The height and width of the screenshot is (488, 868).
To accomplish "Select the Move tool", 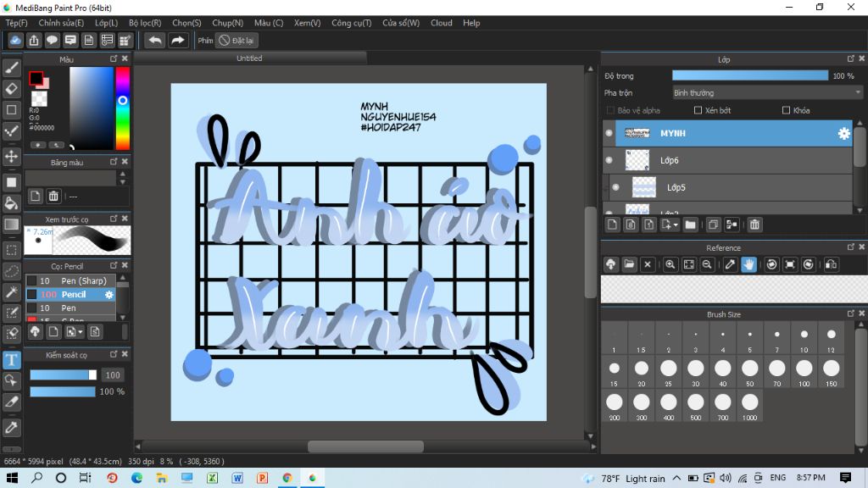I will click(x=12, y=157).
